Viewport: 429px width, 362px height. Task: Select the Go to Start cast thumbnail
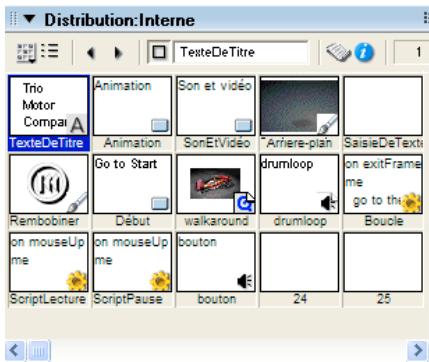coord(132,184)
